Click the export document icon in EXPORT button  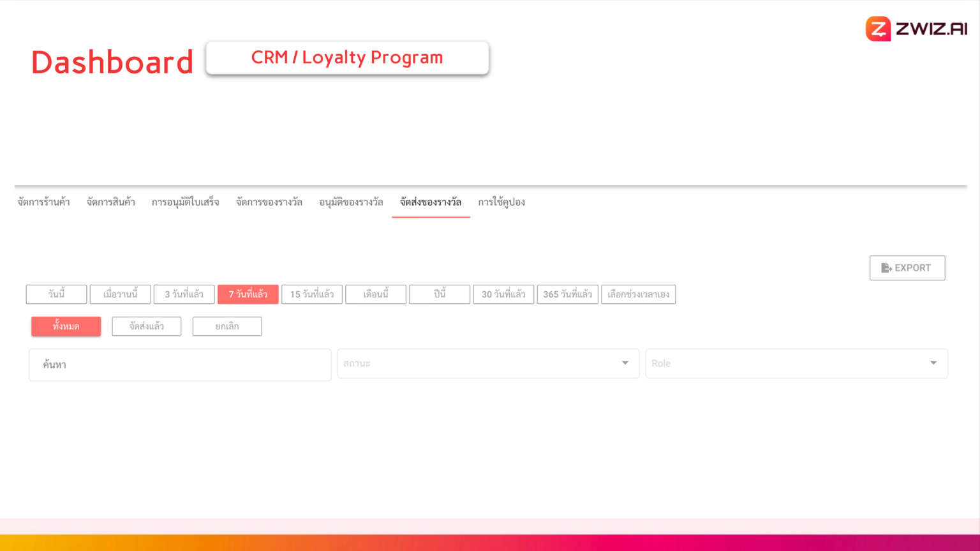pos(887,268)
